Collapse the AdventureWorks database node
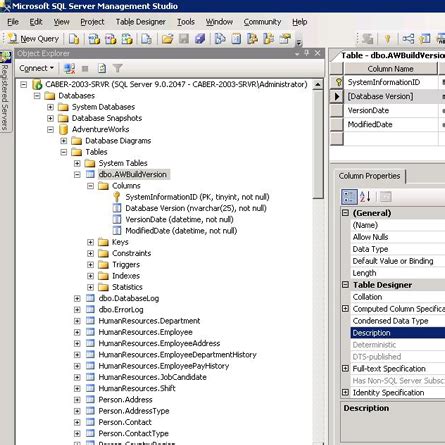The image size is (445, 445). pos(50,130)
